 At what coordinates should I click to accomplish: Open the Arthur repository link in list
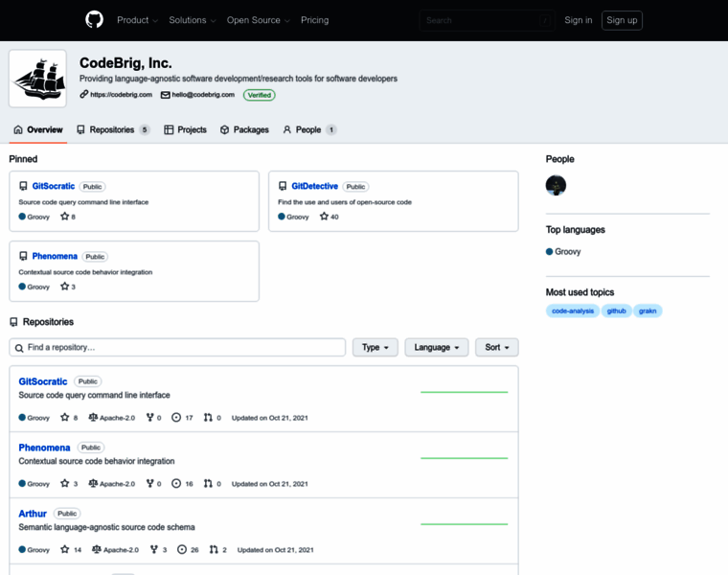tap(33, 514)
